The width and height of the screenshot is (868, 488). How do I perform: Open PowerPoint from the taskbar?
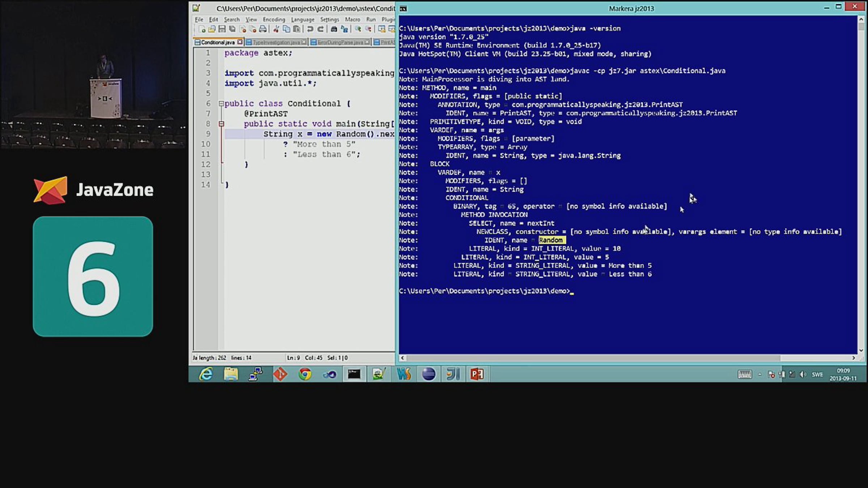477,374
